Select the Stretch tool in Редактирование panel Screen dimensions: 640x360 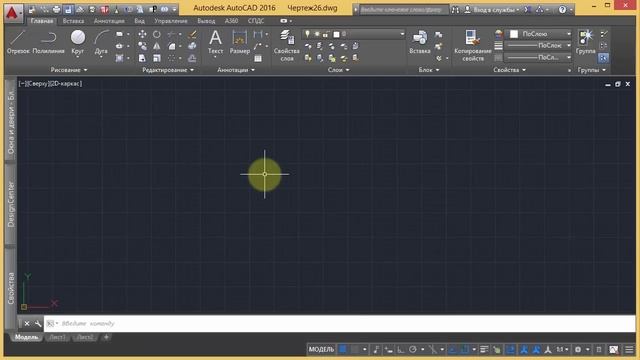142,58
